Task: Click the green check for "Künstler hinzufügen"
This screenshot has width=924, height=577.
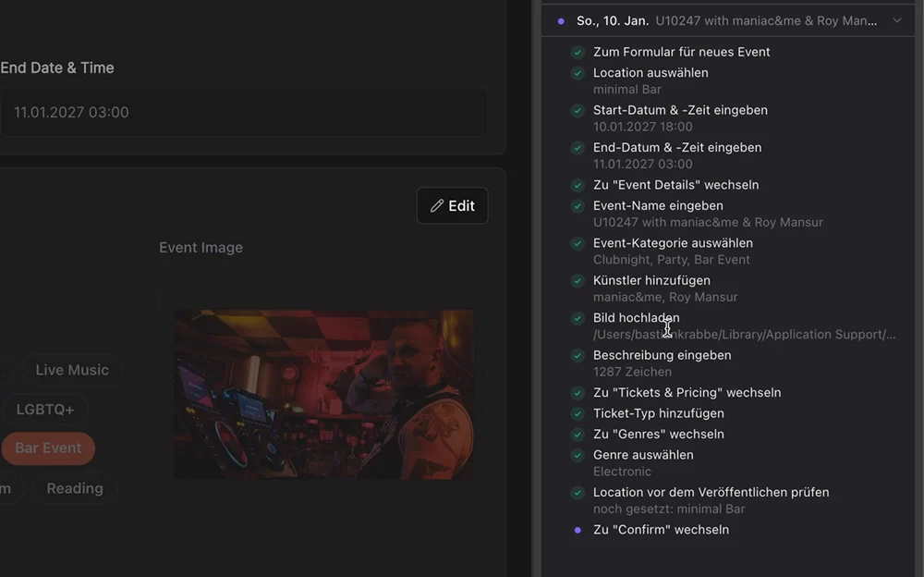Action: click(577, 281)
